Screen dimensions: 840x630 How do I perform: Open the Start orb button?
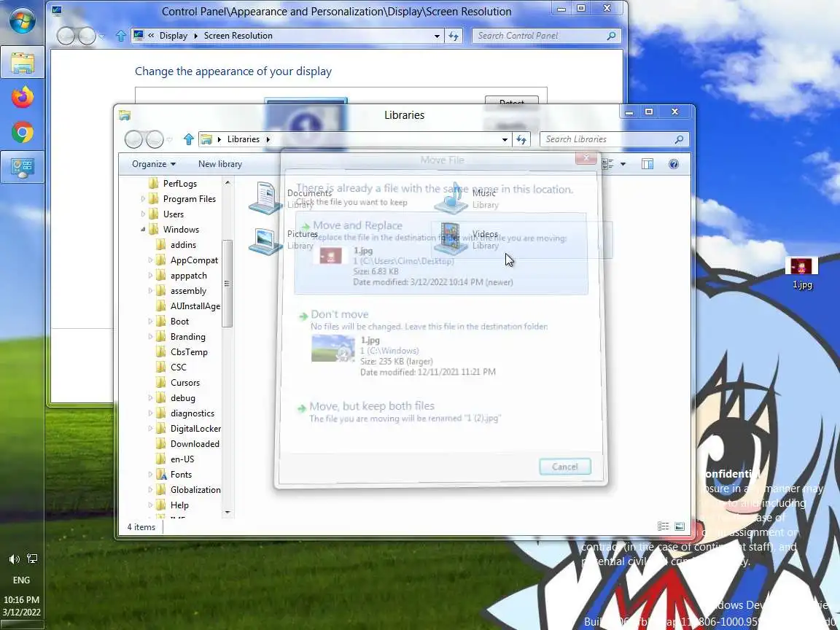22,20
